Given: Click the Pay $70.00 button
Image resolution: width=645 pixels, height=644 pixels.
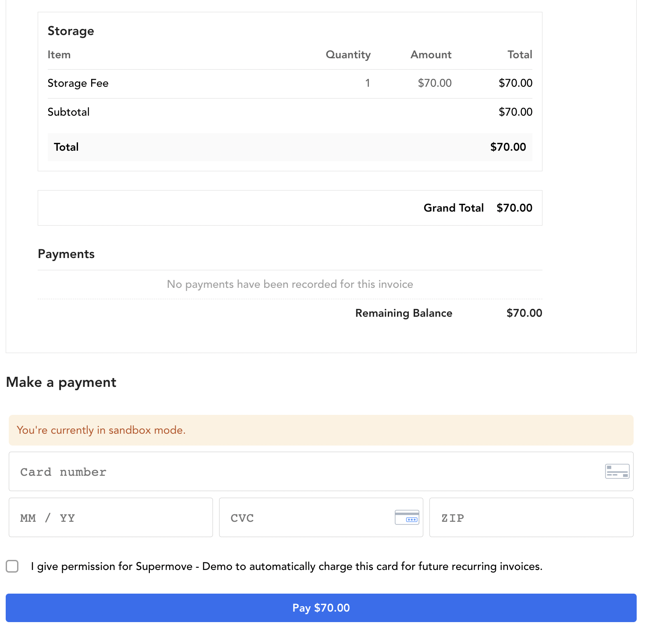Looking at the screenshot, I should [321, 608].
